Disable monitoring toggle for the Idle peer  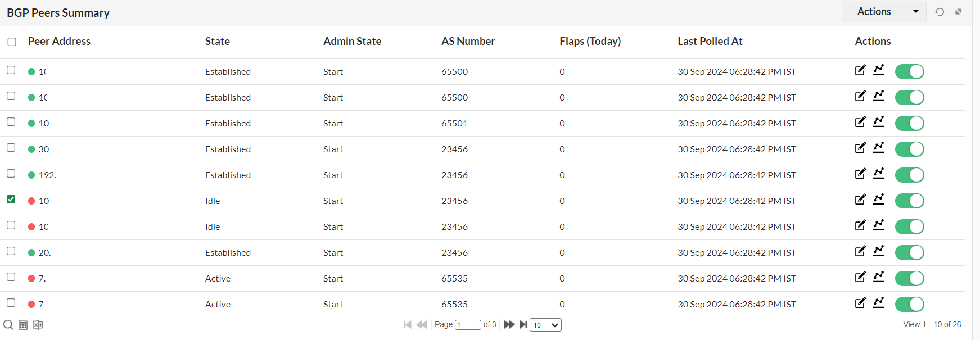point(909,201)
